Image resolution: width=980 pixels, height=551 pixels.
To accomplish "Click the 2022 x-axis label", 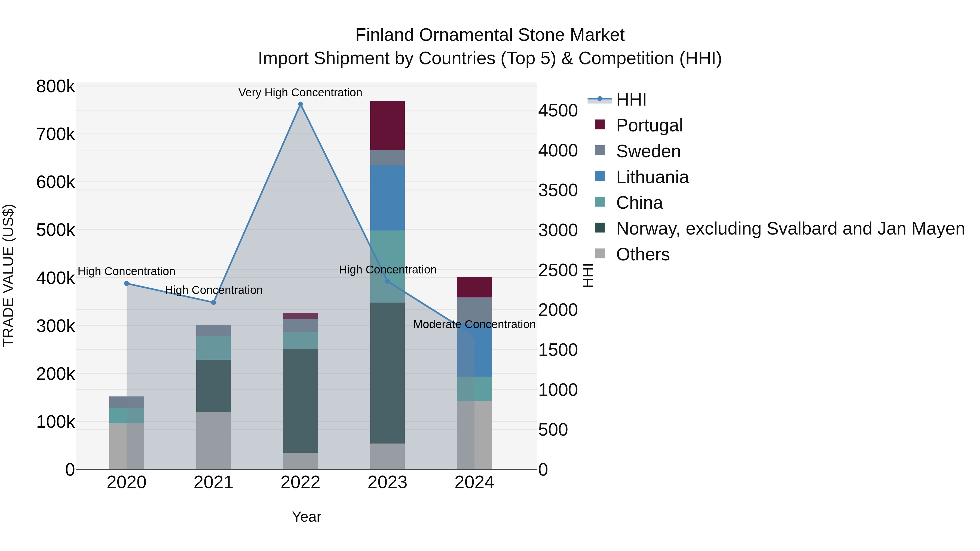I will [301, 482].
